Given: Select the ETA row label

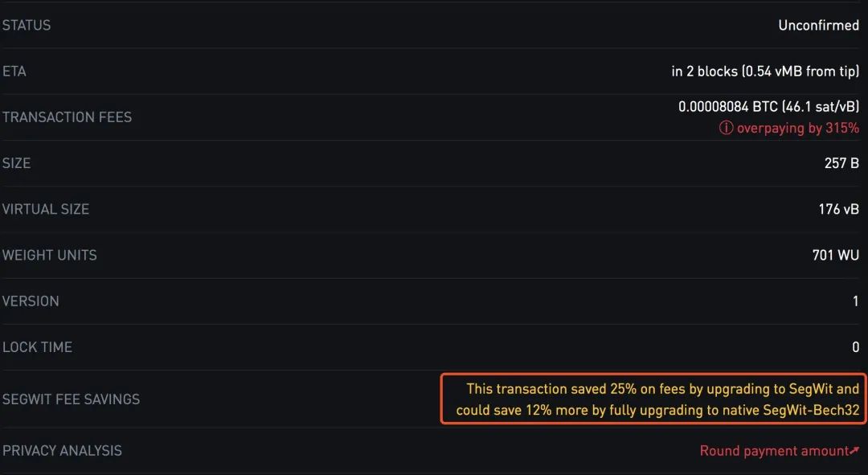Looking at the screenshot, I should tap(14, 72).
